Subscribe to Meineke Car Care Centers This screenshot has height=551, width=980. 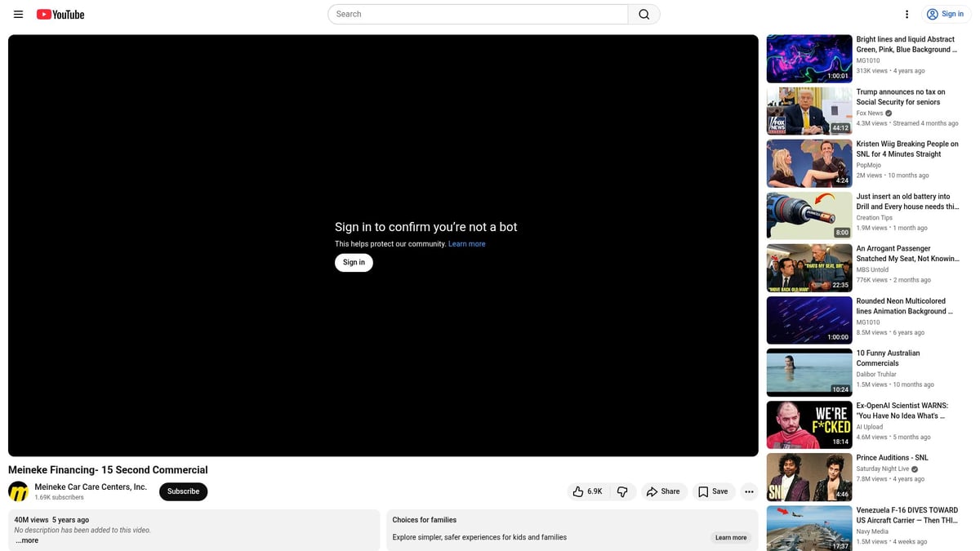coord(183,491)
